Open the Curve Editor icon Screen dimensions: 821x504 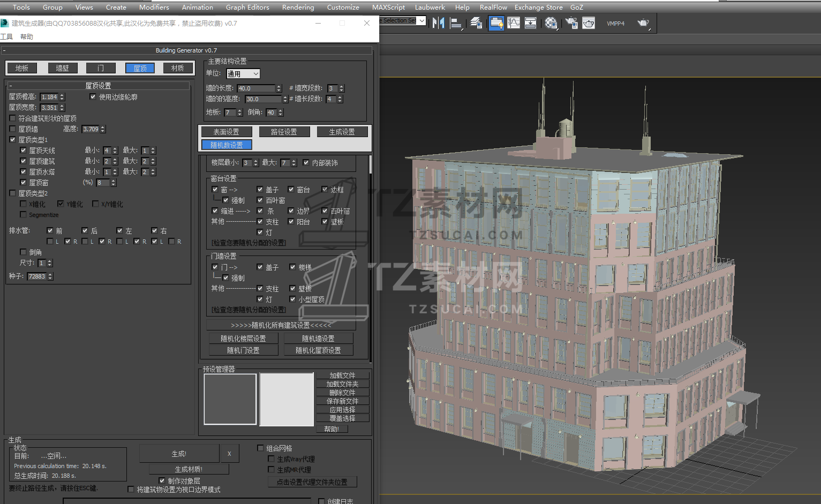[x=514, y=23]
